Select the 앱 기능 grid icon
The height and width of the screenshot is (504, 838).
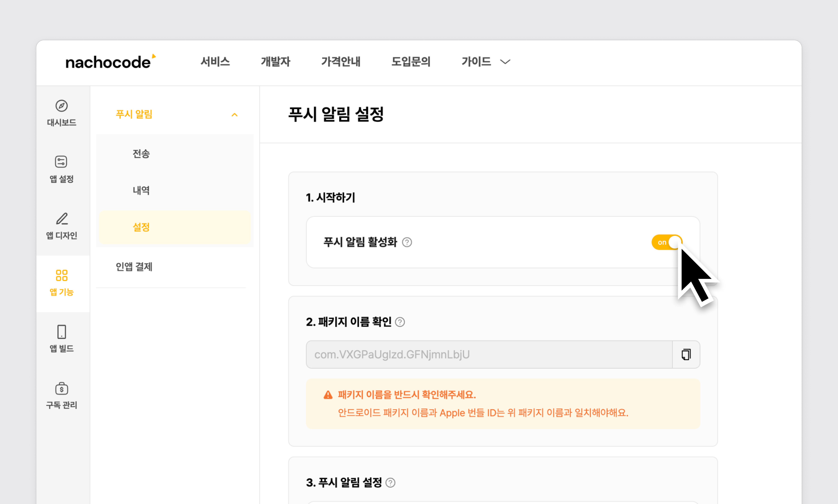[x=61, y=275]
